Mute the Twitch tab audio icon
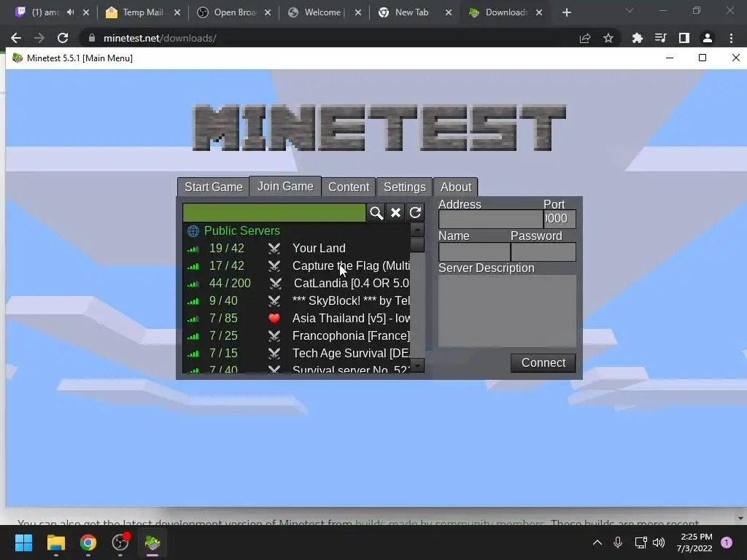Screen dimensions: 747x560 [x=71, y=12]
